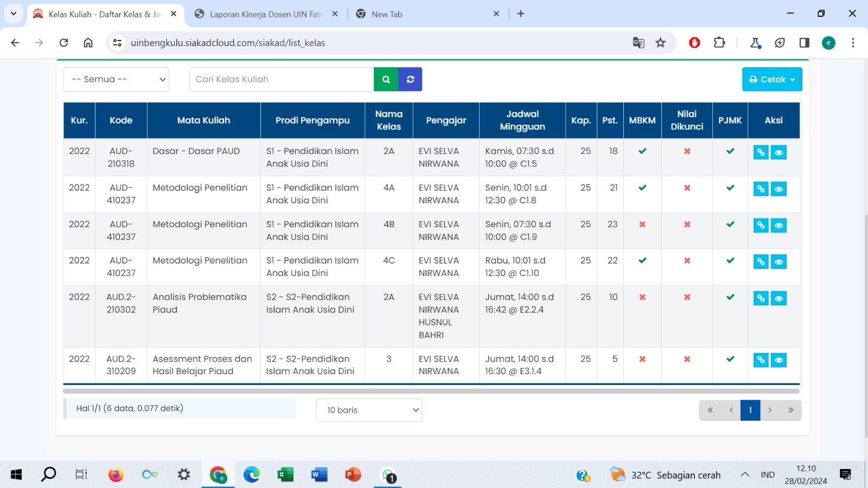Image resolution: width=868 pixels, height=488 pixels.
Task: Go to page 1 in pagination
Action: pyautogui.click(x=750, y=410)
